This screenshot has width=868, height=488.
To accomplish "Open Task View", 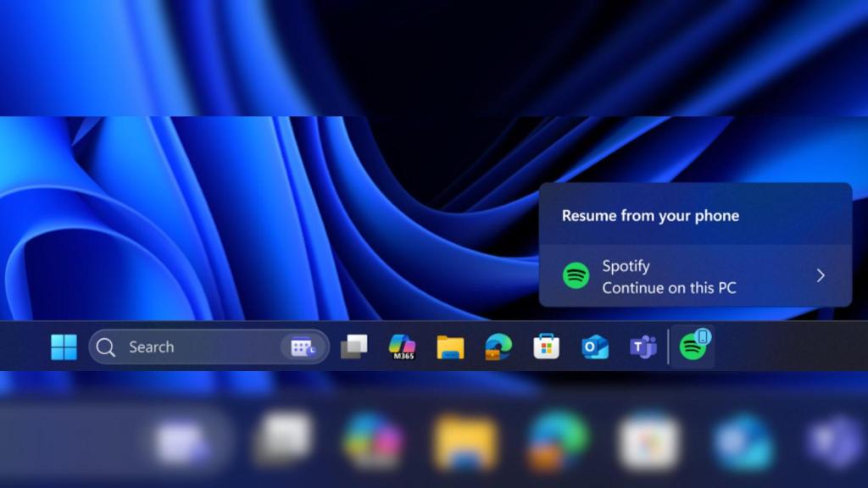I will tap(354, 346).
